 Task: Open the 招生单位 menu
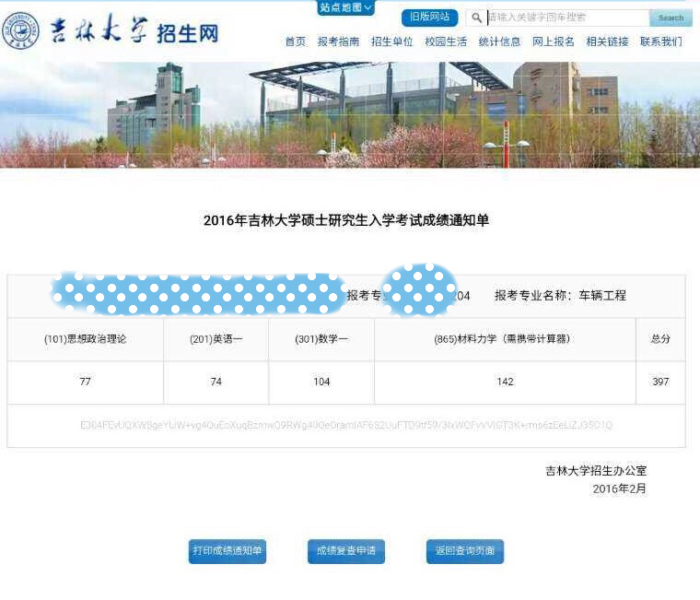point(392,41)
